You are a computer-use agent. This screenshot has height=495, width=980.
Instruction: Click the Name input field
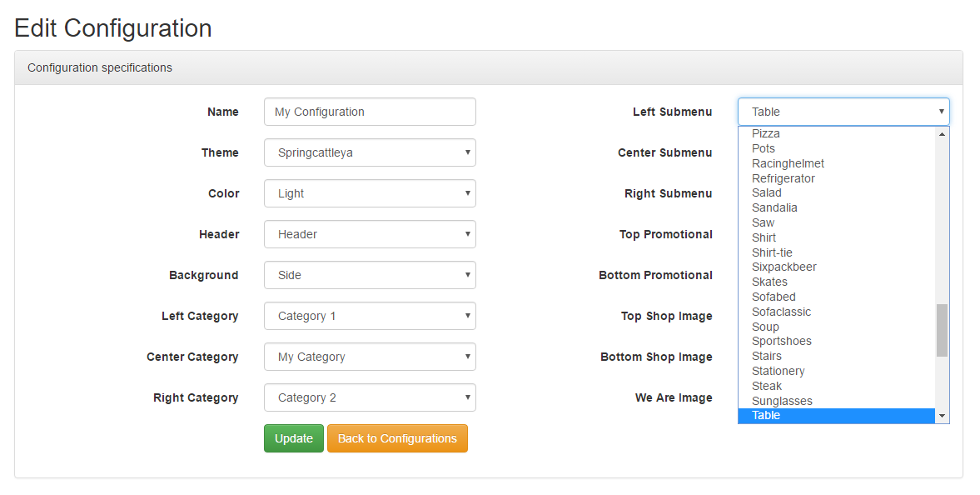coord(370,112)
